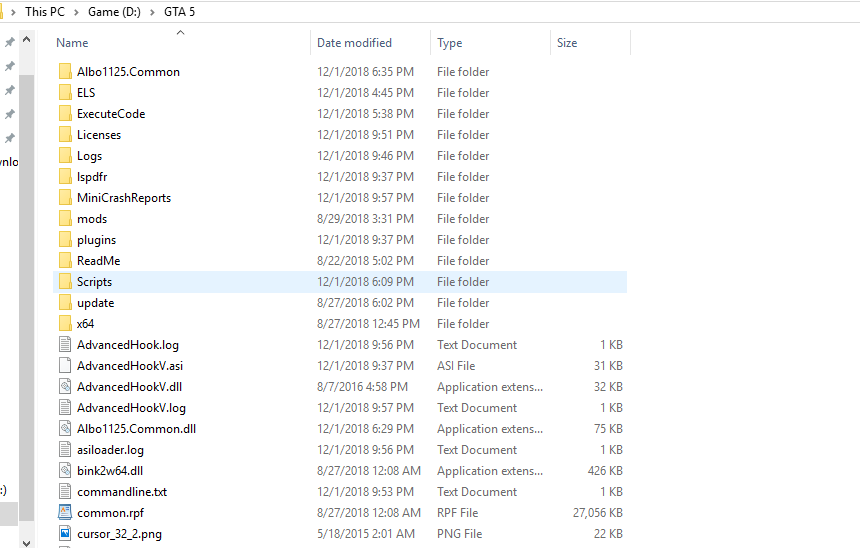The width and height of the screenshot is (860, 548).
Task: Expand the chevron after This PC
Action: click(x=76, y=12)
